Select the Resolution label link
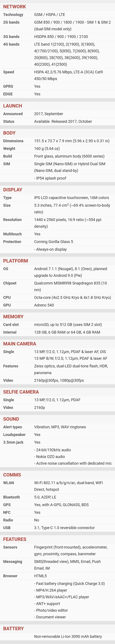 12,220
